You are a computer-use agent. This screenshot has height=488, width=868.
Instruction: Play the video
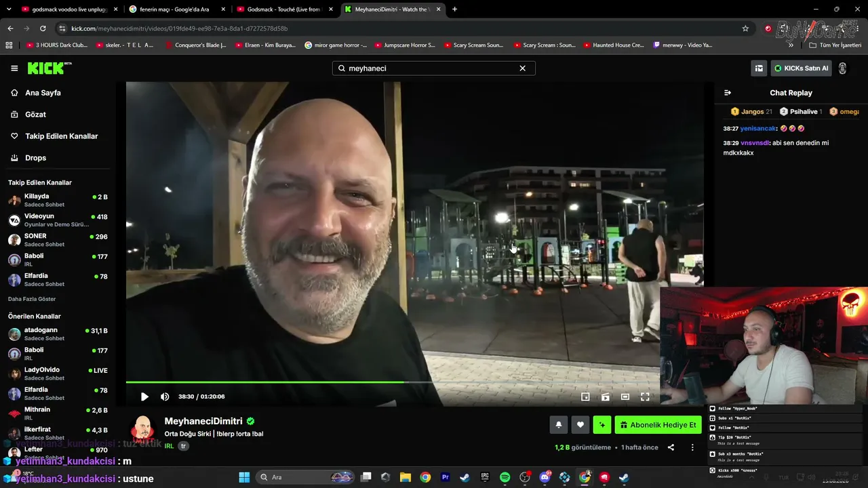point(144,396)
